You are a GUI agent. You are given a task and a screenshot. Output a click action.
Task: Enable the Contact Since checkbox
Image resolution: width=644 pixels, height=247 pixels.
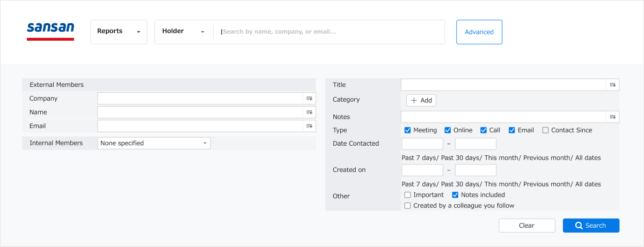pos(545,130)
